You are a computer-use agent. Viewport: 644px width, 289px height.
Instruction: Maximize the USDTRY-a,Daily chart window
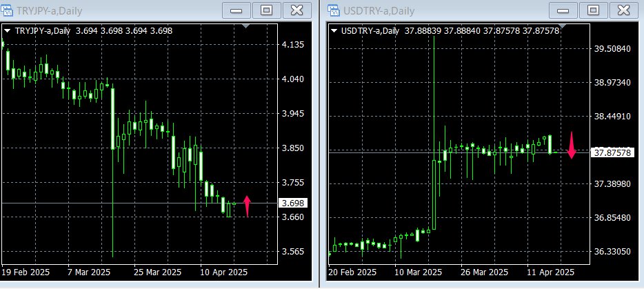point(594,10)
